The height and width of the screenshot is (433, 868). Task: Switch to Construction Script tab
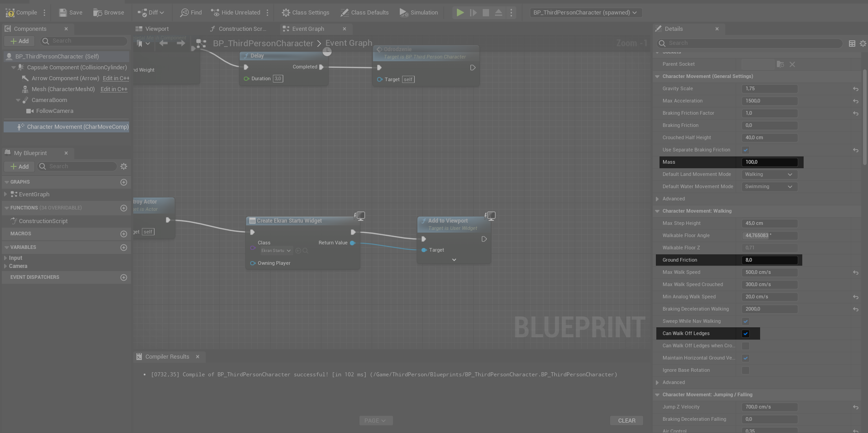(238, 29)
